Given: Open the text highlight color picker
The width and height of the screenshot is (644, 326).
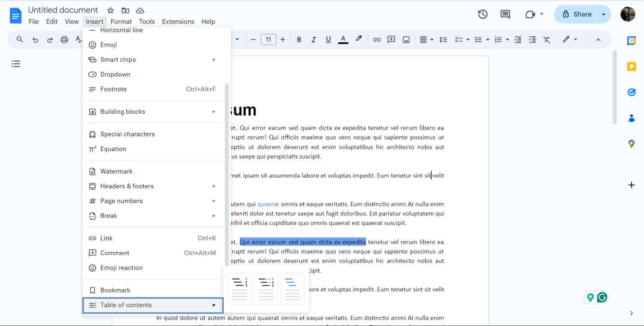Looking at the screenshot, I should click(x=358, y=39).
